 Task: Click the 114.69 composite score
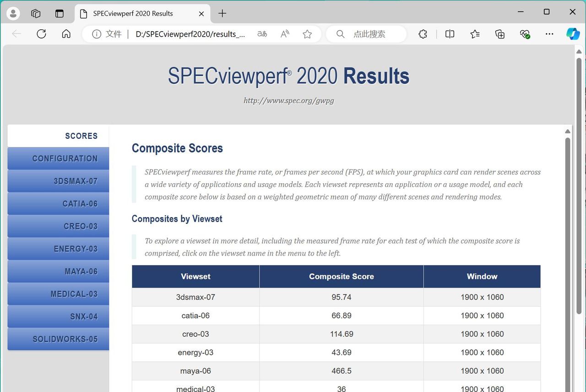pyautogui.click(x=342, y=334)
